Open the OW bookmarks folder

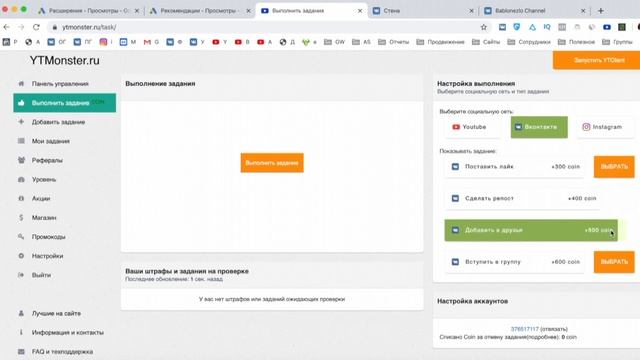[x=334, y=42]
